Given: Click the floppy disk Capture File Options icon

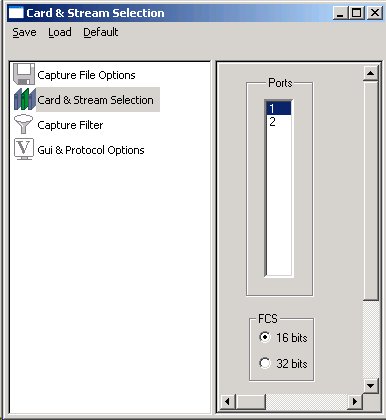Looking at the screenshot, I should pos(24,74).
